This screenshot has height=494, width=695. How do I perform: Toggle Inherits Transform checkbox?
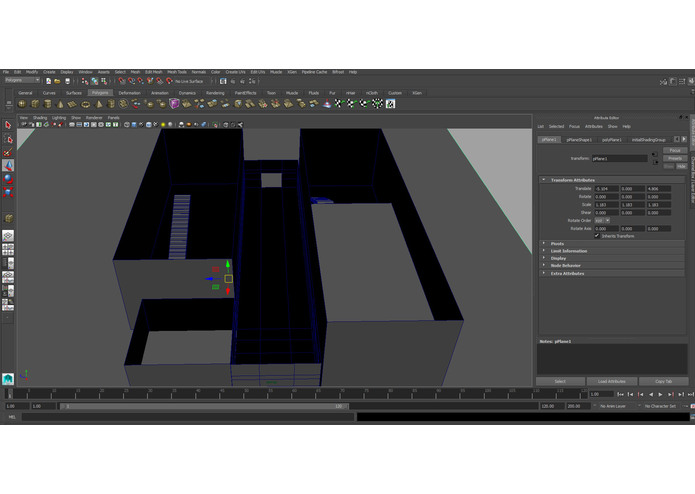[x=597, y=236]
